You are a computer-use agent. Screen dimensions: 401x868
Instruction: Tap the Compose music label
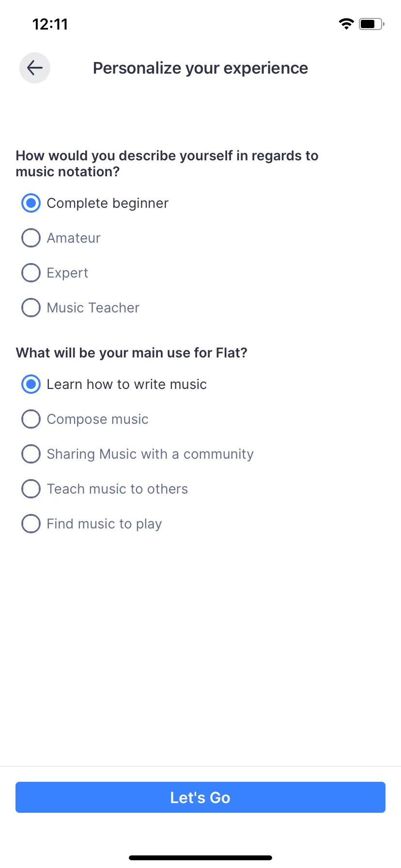click(97, 419)
